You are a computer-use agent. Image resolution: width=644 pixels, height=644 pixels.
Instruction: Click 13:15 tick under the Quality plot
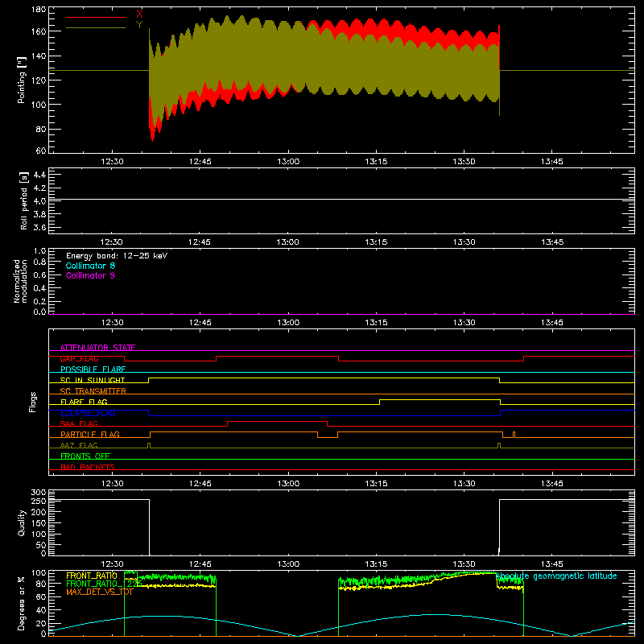pyautogui.click(x=376, y=564)
